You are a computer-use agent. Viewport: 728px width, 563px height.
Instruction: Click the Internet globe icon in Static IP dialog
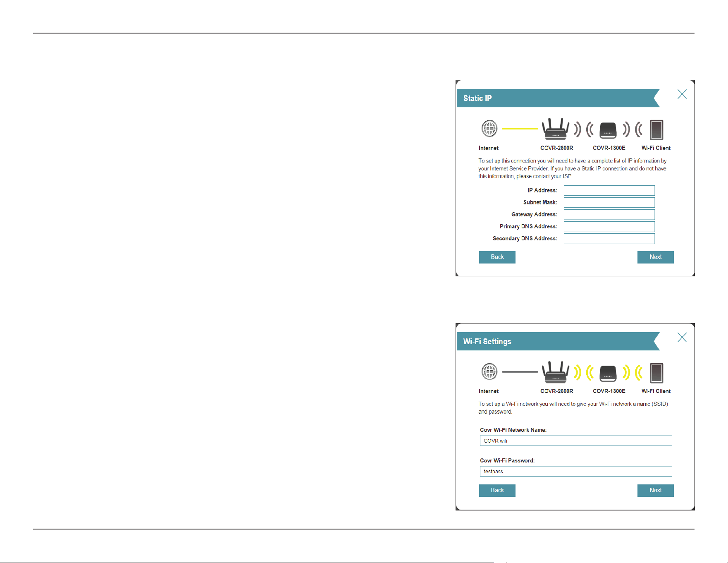click(x=489, y=129)
